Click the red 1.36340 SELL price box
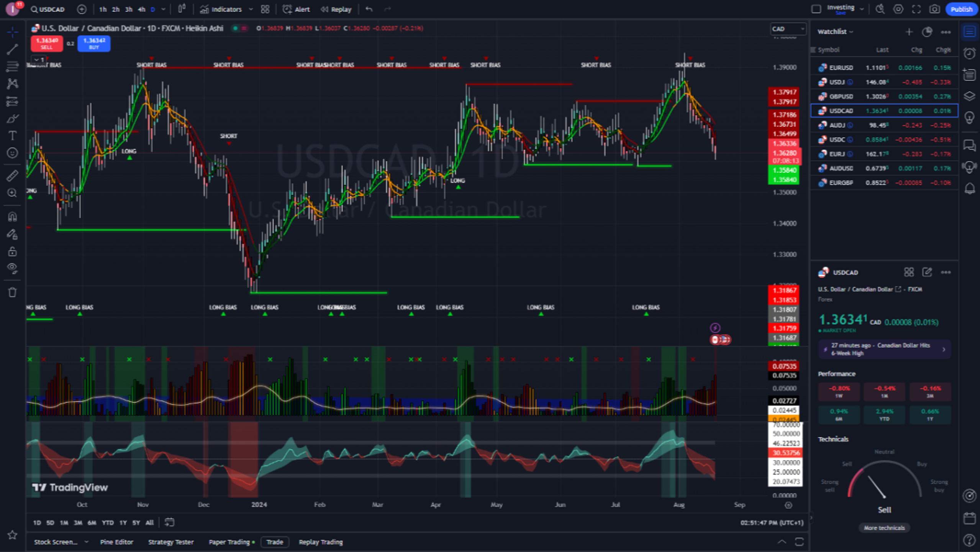Viewport: 980px width, 552px height. (x=47, y=43)
